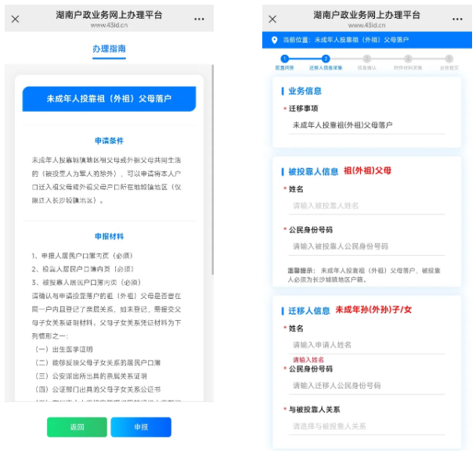Open the 与被投靠人关系 selection dropdown
This screenshot has height=453, width=476.
pos(366,426)
